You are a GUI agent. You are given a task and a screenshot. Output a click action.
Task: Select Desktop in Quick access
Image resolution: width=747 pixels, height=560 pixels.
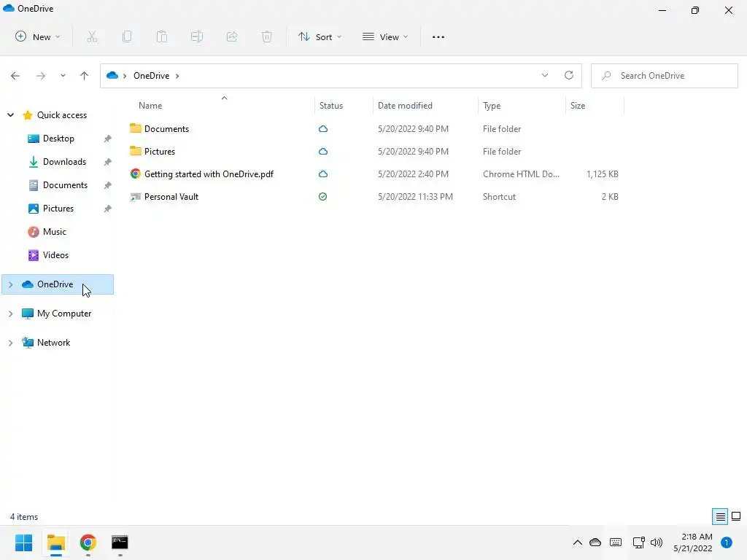coord(58,139)
